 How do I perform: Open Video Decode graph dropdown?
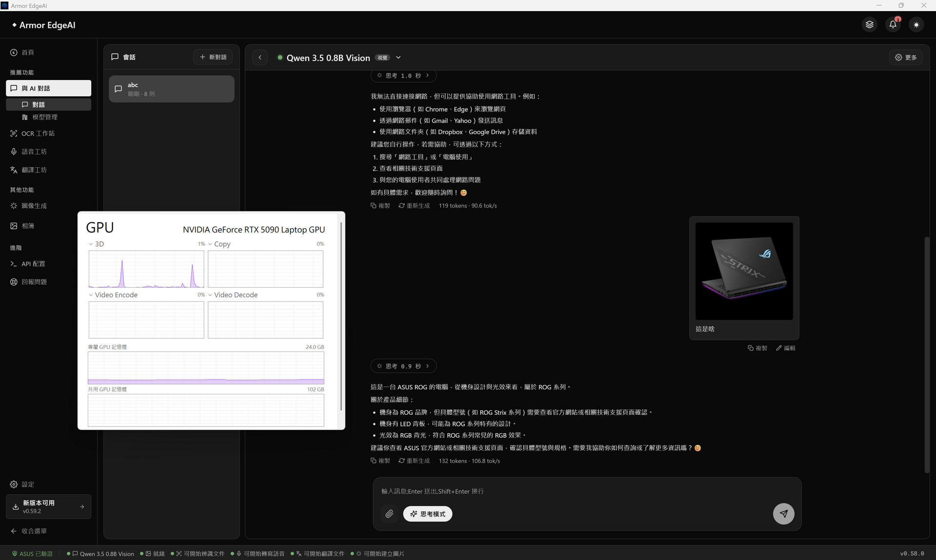pos(210,295)
